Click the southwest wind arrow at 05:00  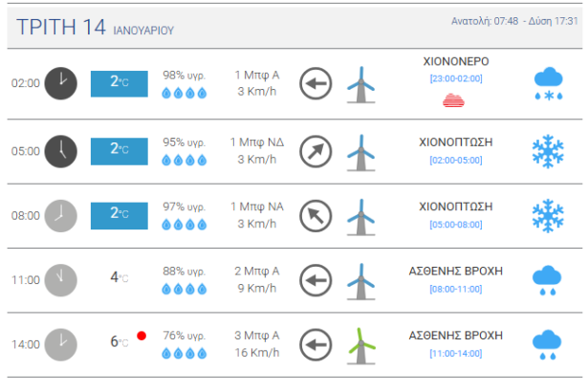click(x=316, y=151)
